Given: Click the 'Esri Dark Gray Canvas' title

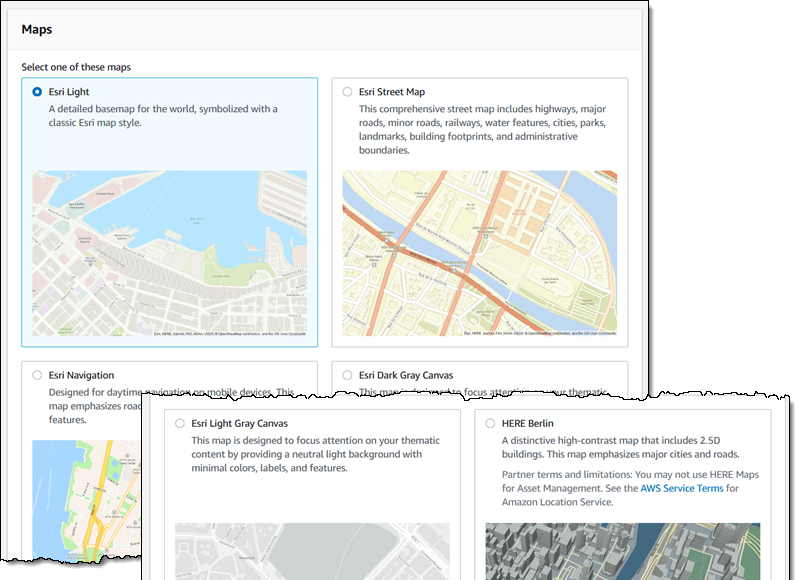Looking at the screenshot, I should 406,375.
